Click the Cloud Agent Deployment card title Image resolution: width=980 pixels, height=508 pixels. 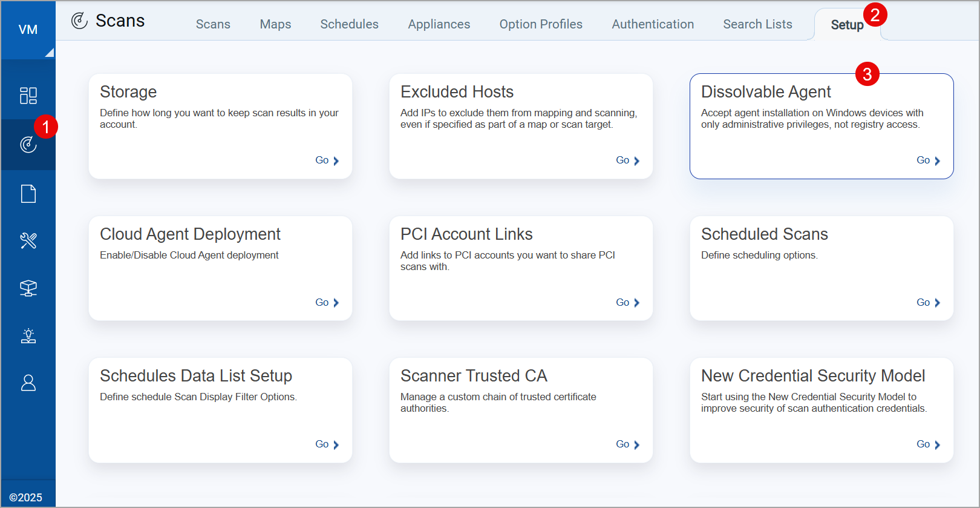pyautogui.click(x=190, y=234)
